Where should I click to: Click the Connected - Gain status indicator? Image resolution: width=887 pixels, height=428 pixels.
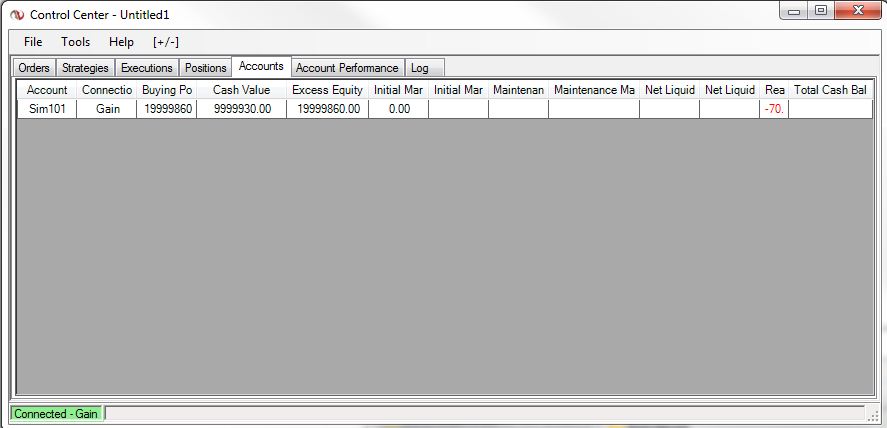click(x=56, y=414)
